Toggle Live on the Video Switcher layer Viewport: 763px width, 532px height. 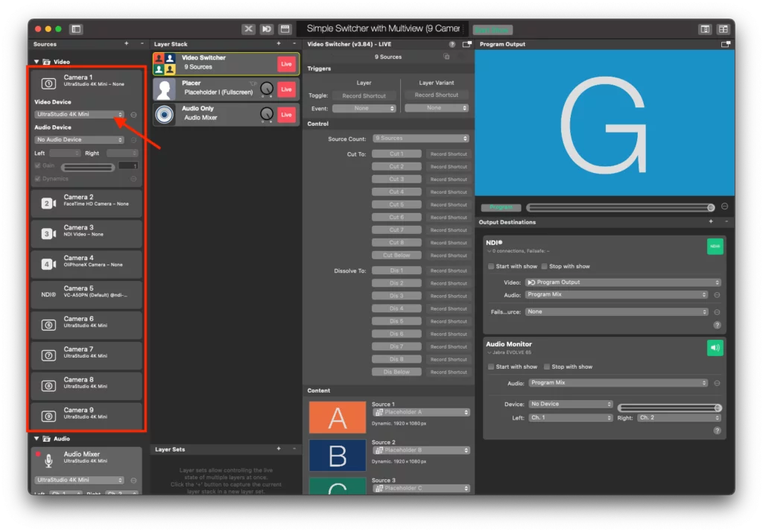(287, 64)
